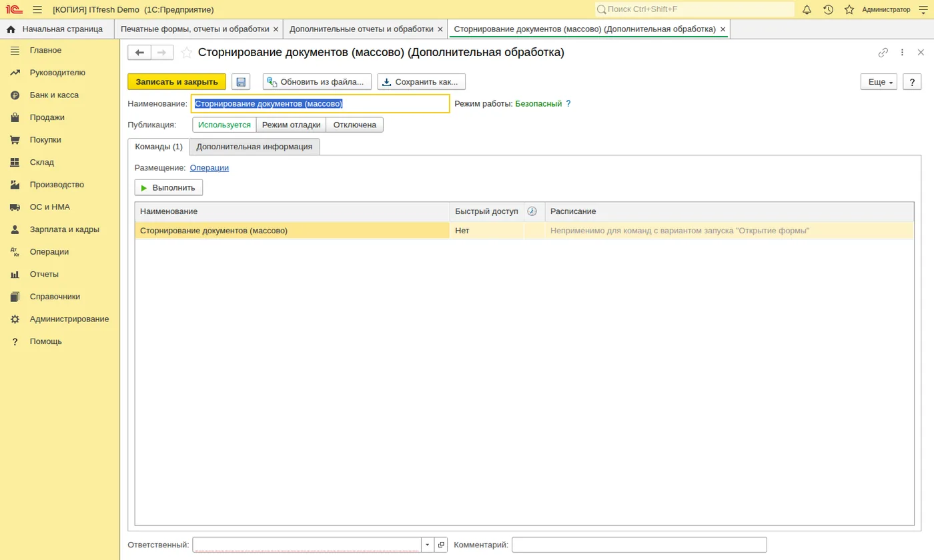Image resolution: width=934 pixels, height=560 pixels.
Task: Set publication to Отключена
Action: [355, 125]
